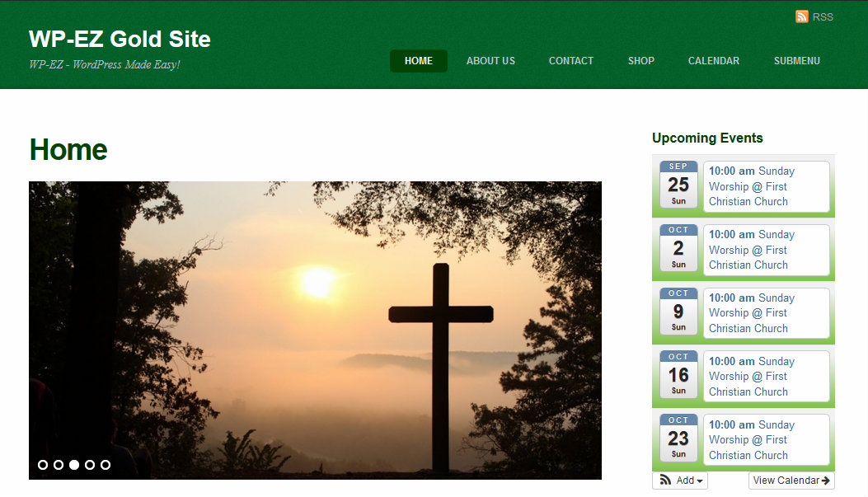Screen dimensions: 868x497
Task: Open the Oct 16 date badge
Action: [x=678, y=374]
